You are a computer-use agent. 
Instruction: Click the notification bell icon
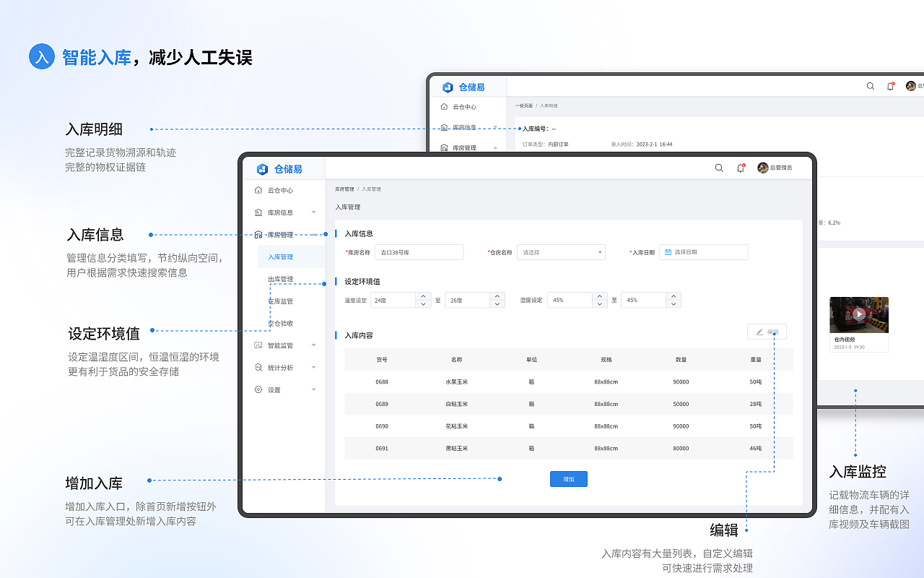741,168
